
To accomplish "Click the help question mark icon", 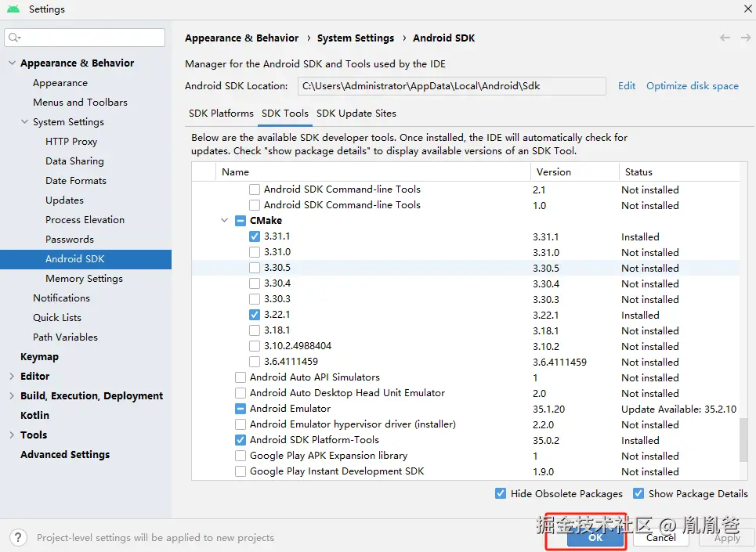I will pyautogui.click(x=18, y=537).
